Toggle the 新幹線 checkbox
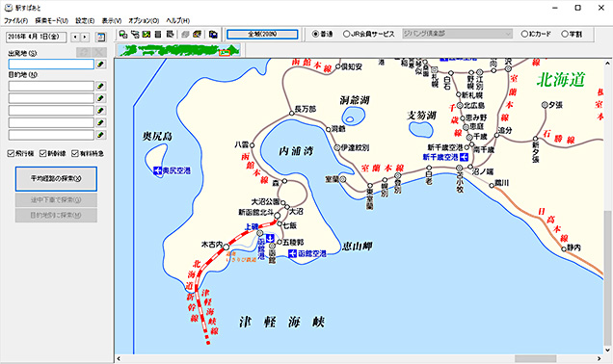The image size is (613, 364). [x=43, y=153]
